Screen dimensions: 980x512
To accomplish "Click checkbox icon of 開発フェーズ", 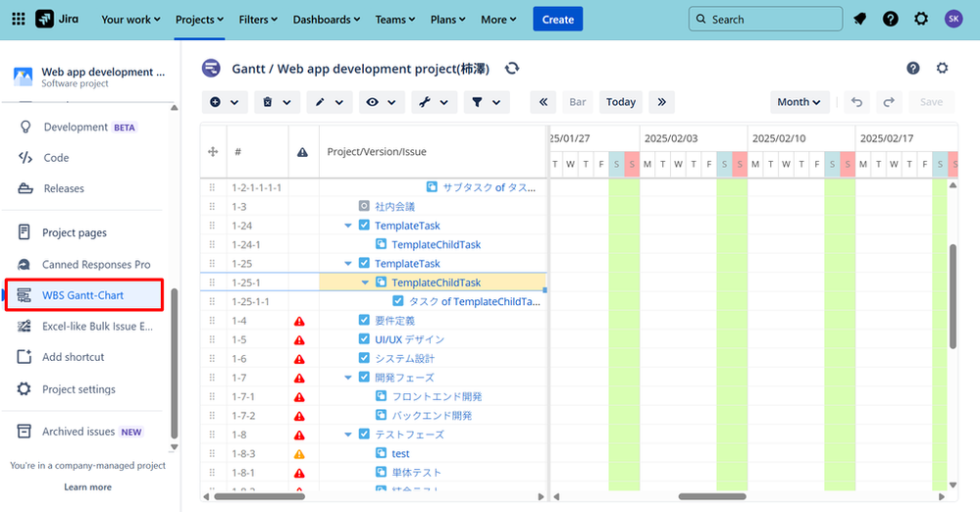I will point(364,377).
